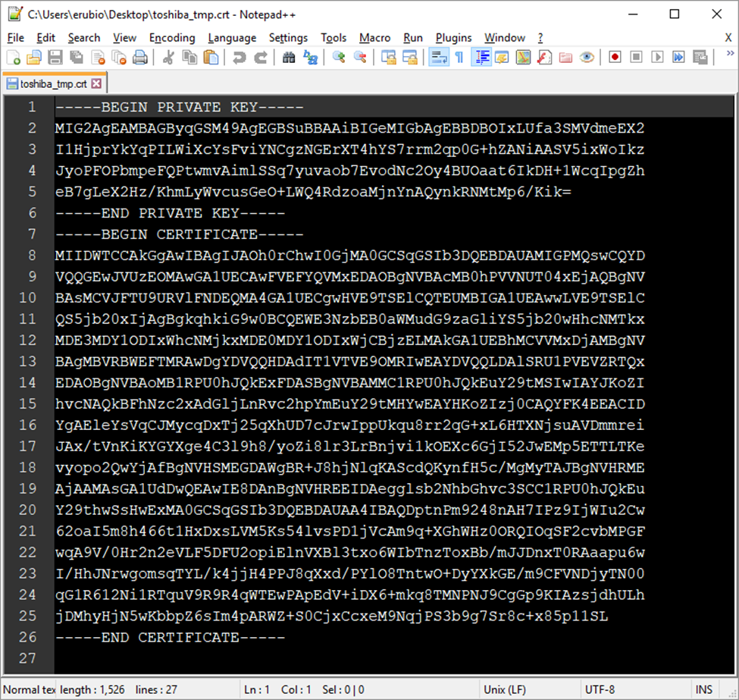Click the Zoom in magnifier icon

pyautogui.click(x=339, y=58)
